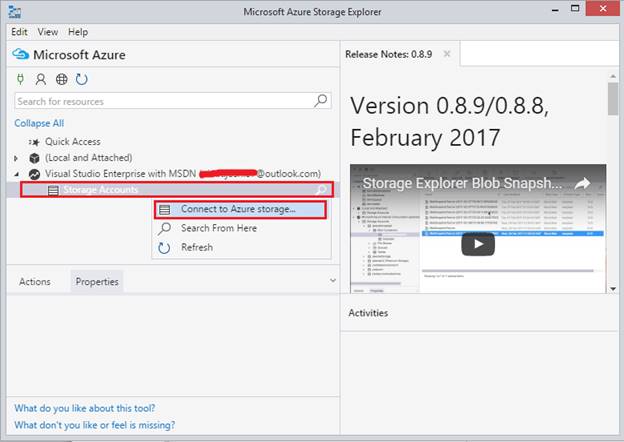Choose Refresh in the context menu
The image size is (624, 442).
click(x=242, y=247)
